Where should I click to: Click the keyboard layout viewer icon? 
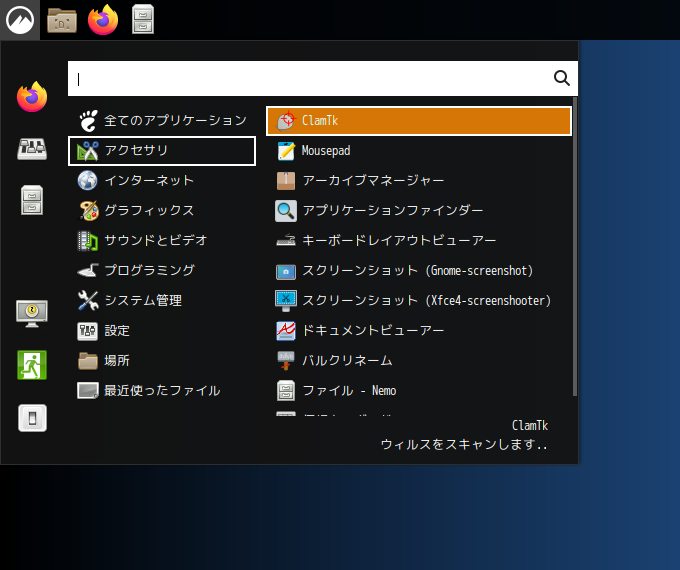(x=286, y=240)
